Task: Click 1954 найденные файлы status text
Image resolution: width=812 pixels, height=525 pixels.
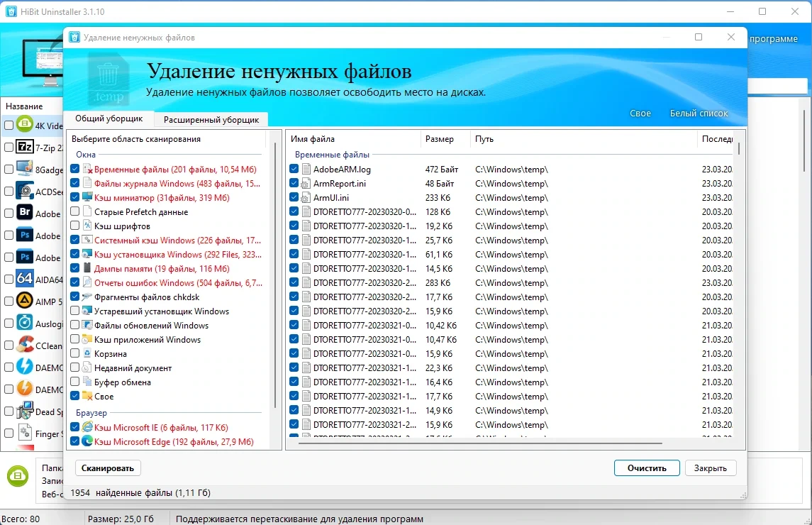Action: (140, 492)
